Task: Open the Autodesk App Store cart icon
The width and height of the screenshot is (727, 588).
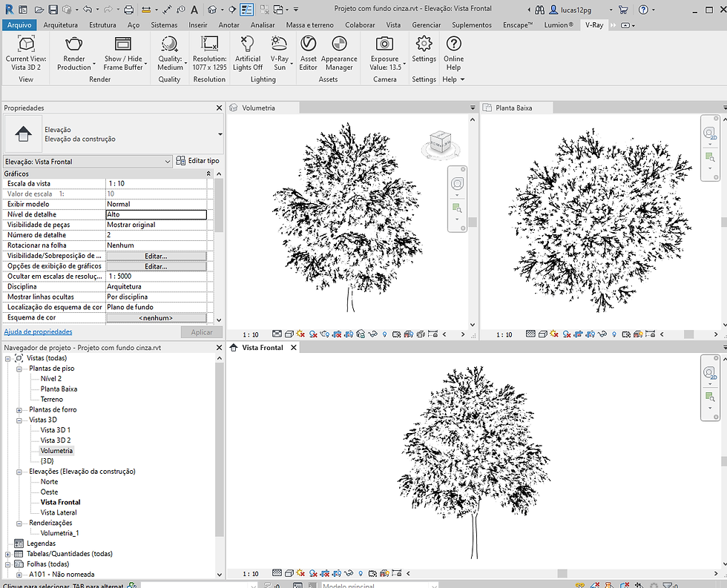Action: pyautogui.click(x=623, y=9)
